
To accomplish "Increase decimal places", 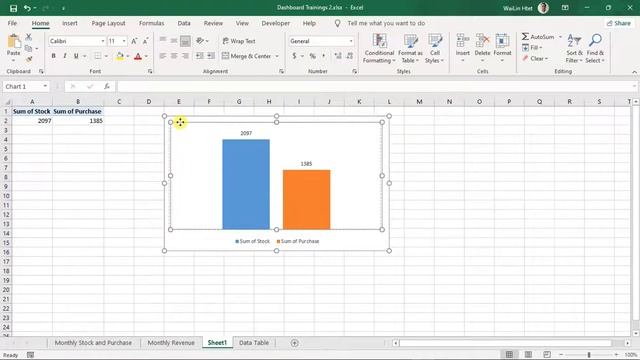I will point(338,56).
